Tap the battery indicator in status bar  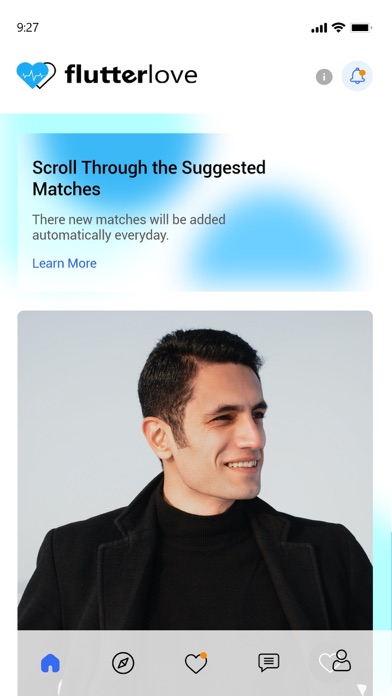(361, 28)
